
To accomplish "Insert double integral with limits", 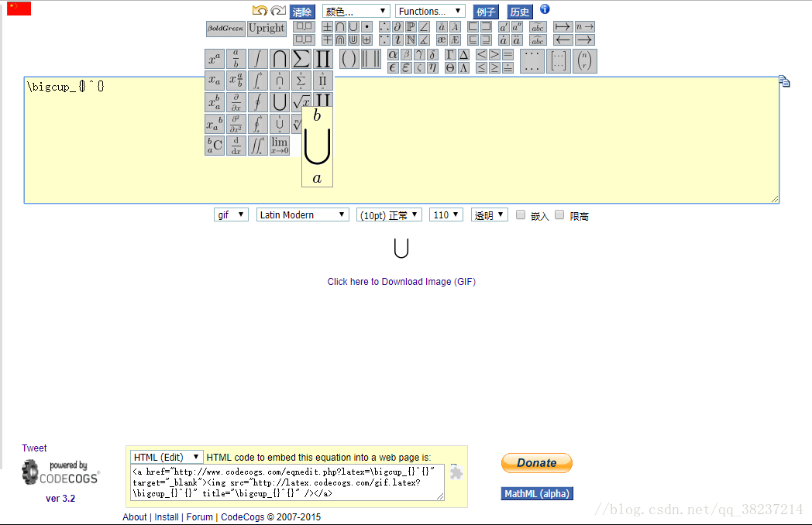I will 258,146.
